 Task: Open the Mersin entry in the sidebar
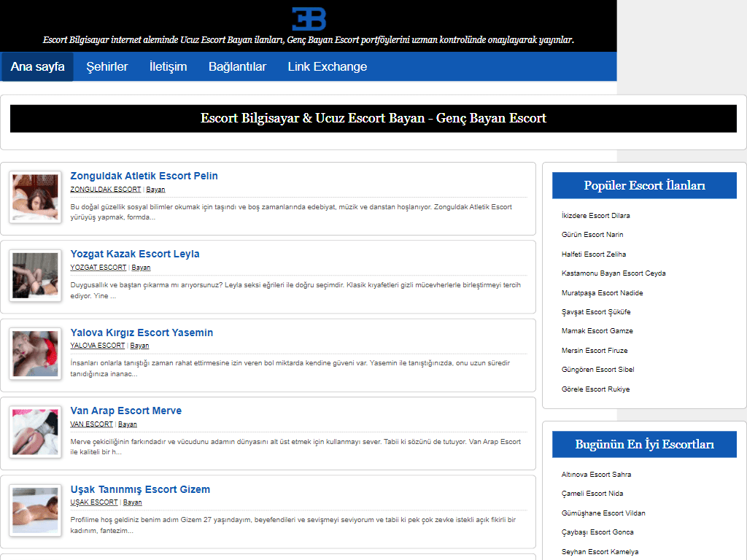[x=594, y=351]
